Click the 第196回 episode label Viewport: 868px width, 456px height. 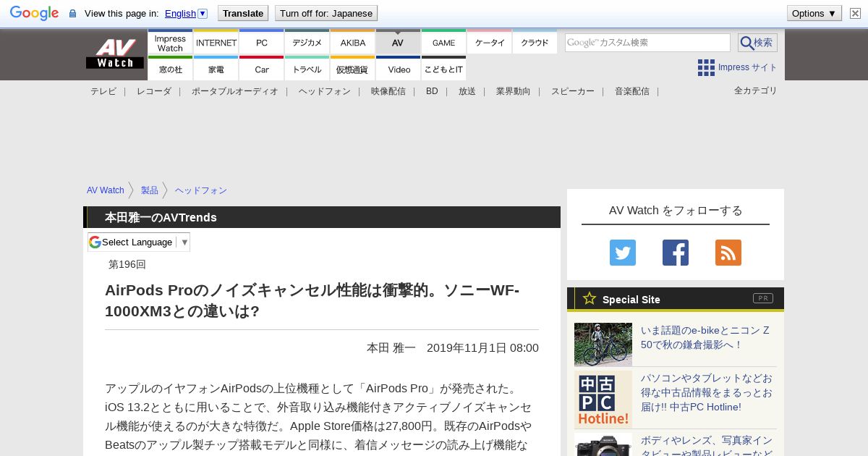[127, 264]
